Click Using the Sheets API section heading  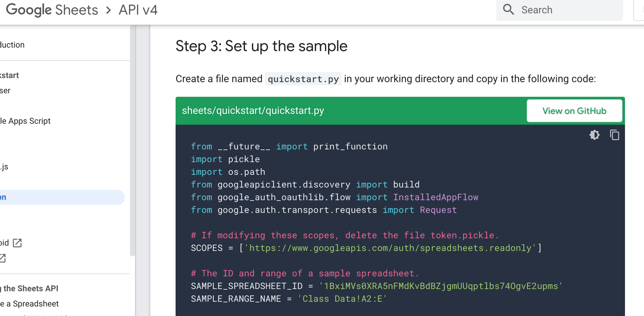point(29,288)
